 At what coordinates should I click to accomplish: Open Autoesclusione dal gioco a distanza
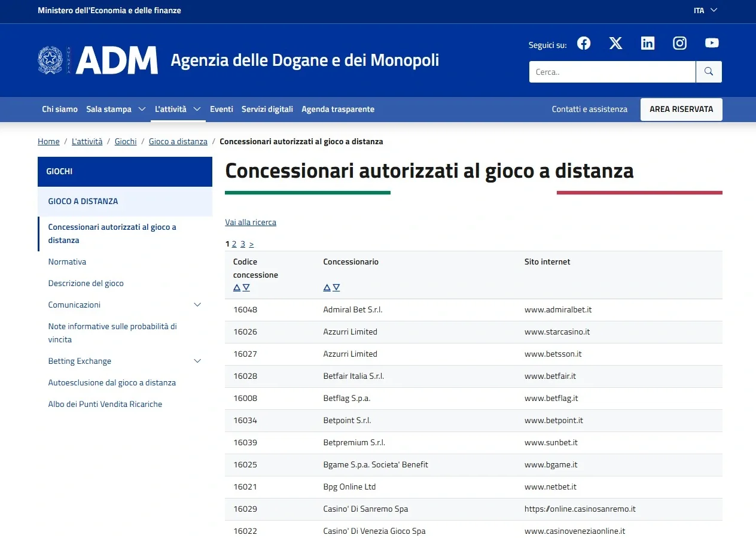pos(112,383)
